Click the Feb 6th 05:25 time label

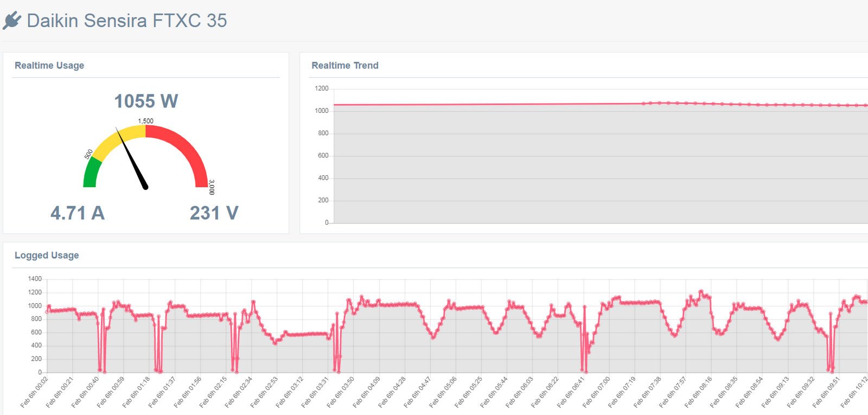click(469, 392)
